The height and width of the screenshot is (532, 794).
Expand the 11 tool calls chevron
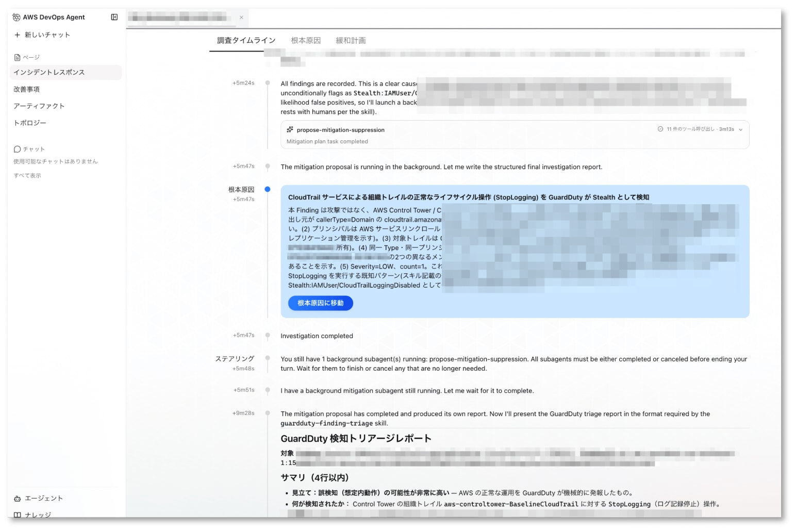[x=741, y=129]
